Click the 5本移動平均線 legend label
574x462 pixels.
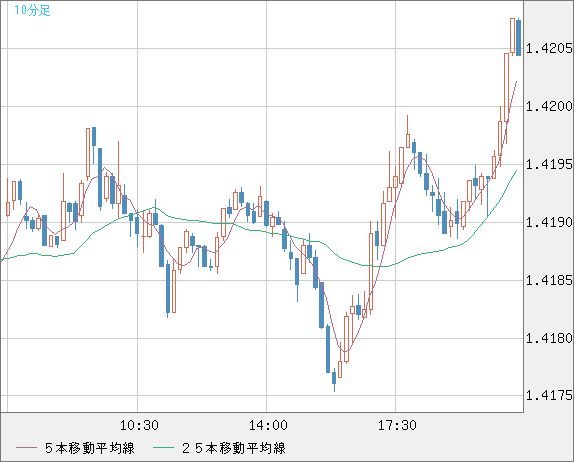pos(90,448)
